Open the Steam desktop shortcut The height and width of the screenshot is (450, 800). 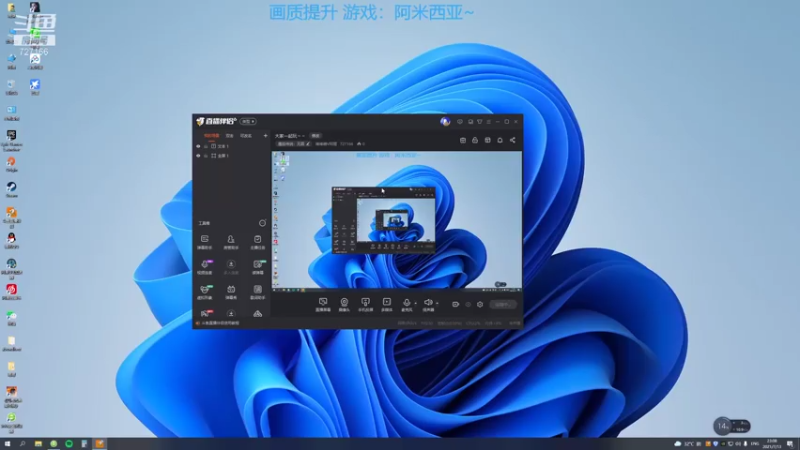[x=11, y=190]
